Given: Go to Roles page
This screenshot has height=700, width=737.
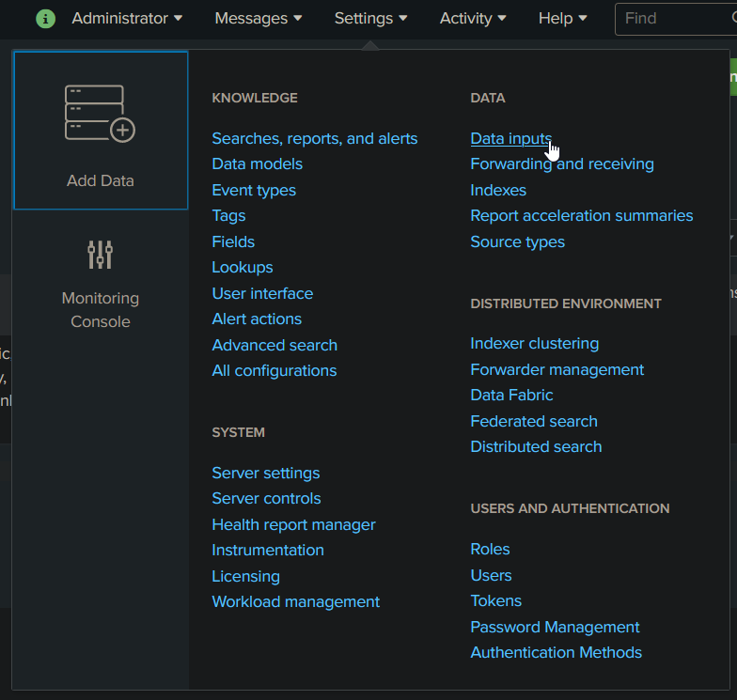Looking at the screenshot, I should (490, 549).
